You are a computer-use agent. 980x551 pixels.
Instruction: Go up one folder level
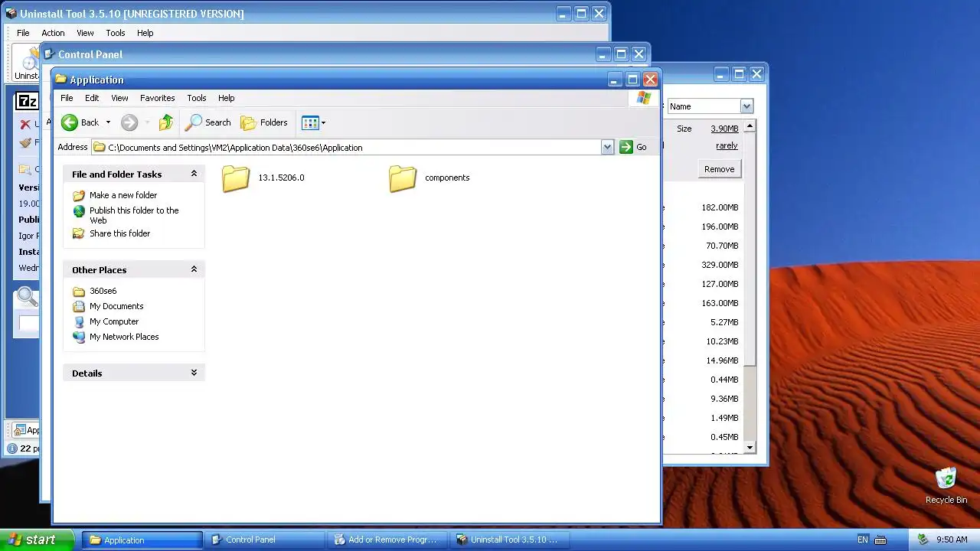pos(166,122)
